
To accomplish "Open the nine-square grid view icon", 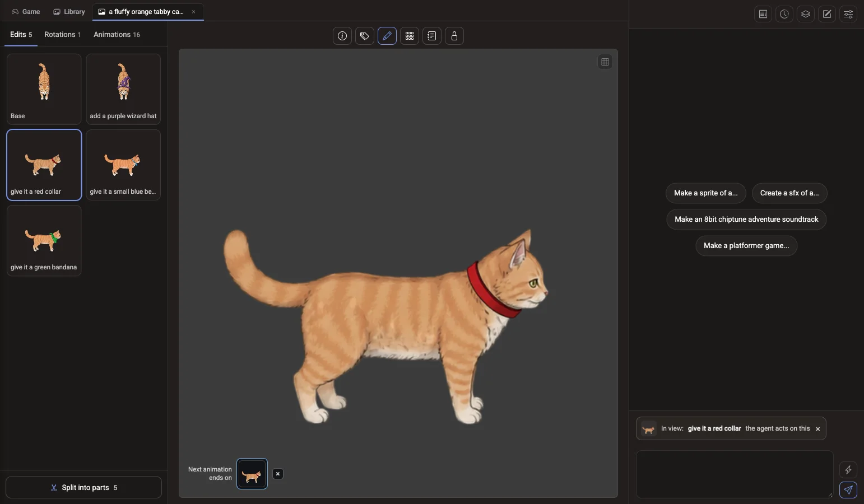I will pos(410,36).
